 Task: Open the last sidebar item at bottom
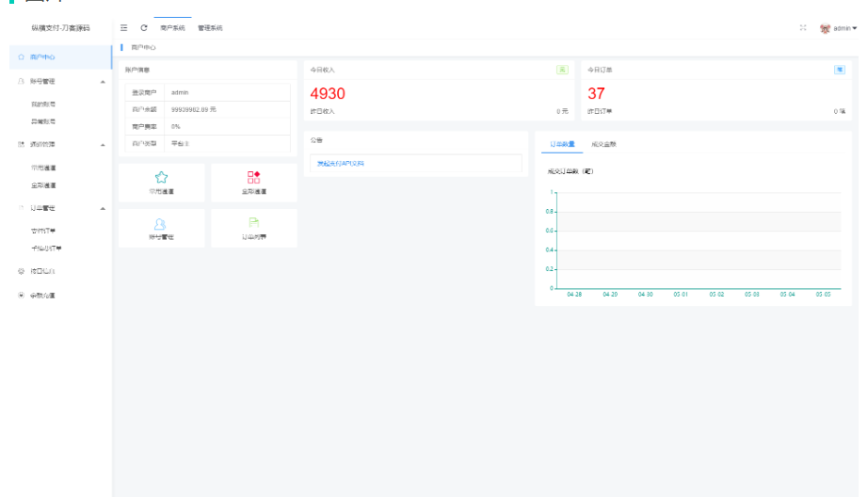(42, 296)
